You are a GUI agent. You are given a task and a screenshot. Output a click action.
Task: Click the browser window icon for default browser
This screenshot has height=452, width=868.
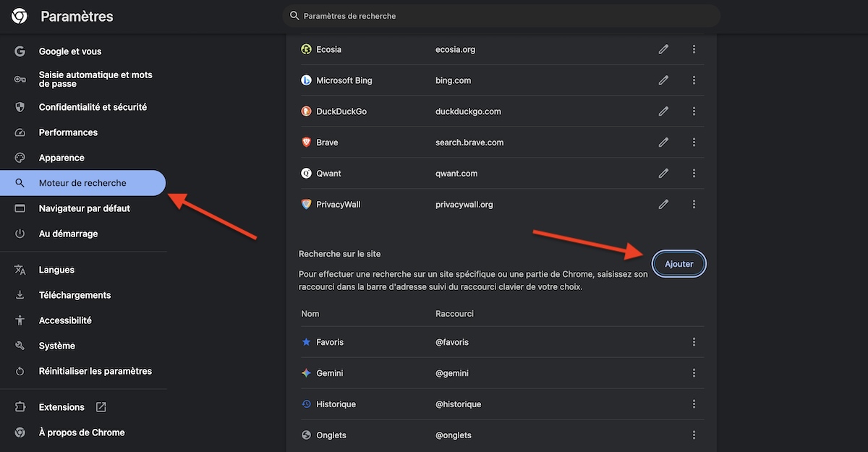pos(20,208)
